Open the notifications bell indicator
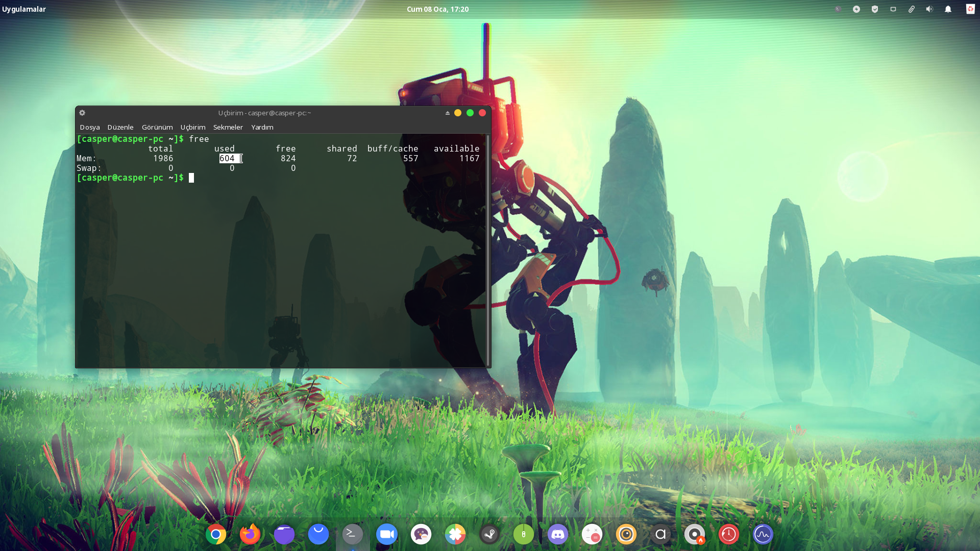 pos(948,9)
